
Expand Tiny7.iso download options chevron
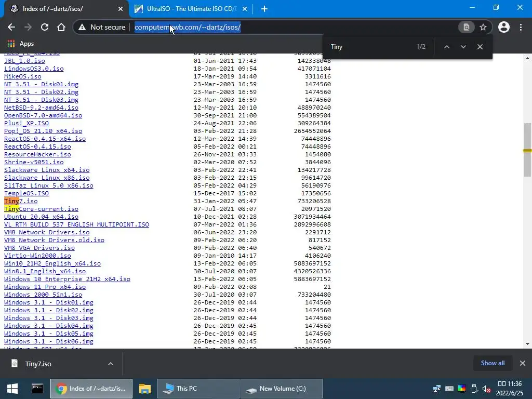coord(111,364)
